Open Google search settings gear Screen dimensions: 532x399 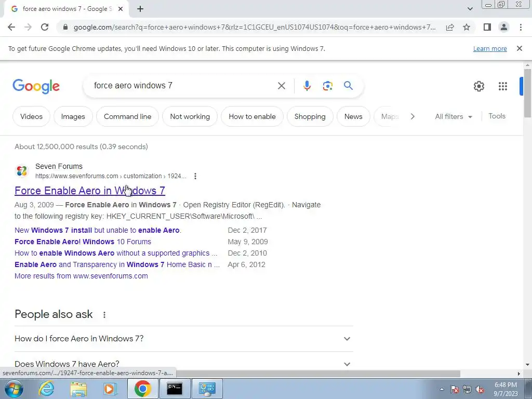[478, 86]
